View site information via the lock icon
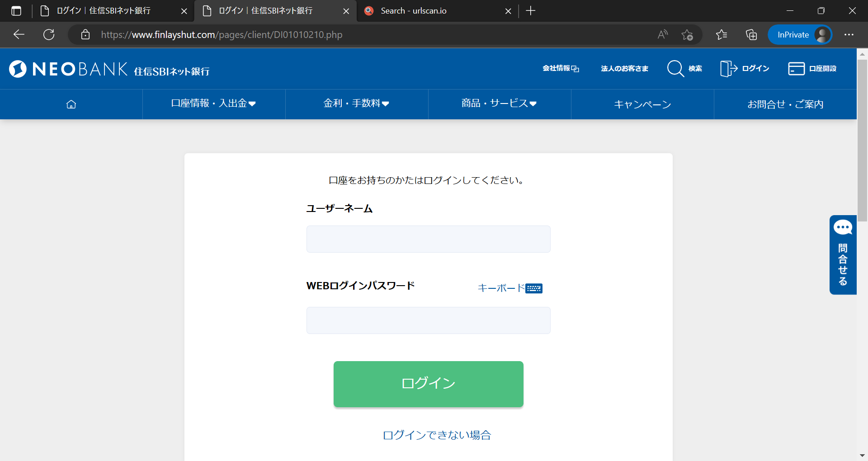Image resolution: width=868 pixels, height=461 pixels. coord(85,34)
